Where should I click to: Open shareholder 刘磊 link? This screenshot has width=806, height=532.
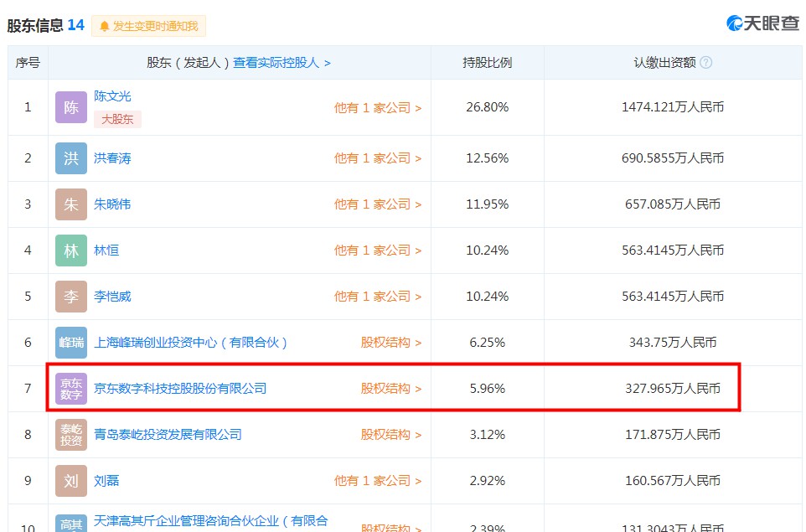pos(106,481)
